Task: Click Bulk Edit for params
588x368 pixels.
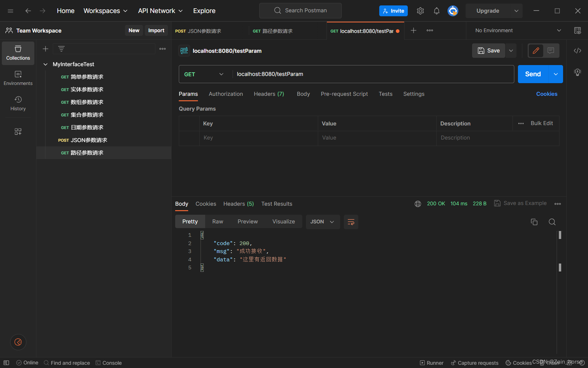Action: 542,123
